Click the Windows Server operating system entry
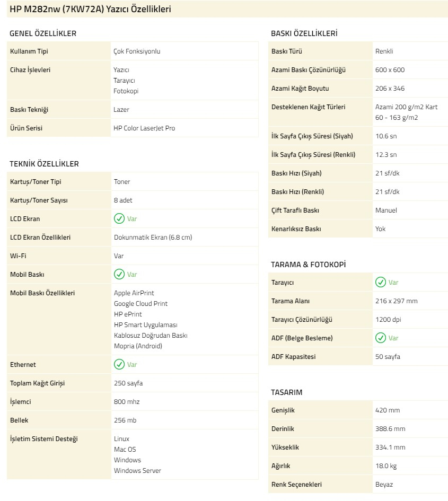This screenshot has height=501, width=448. point(137,470)
